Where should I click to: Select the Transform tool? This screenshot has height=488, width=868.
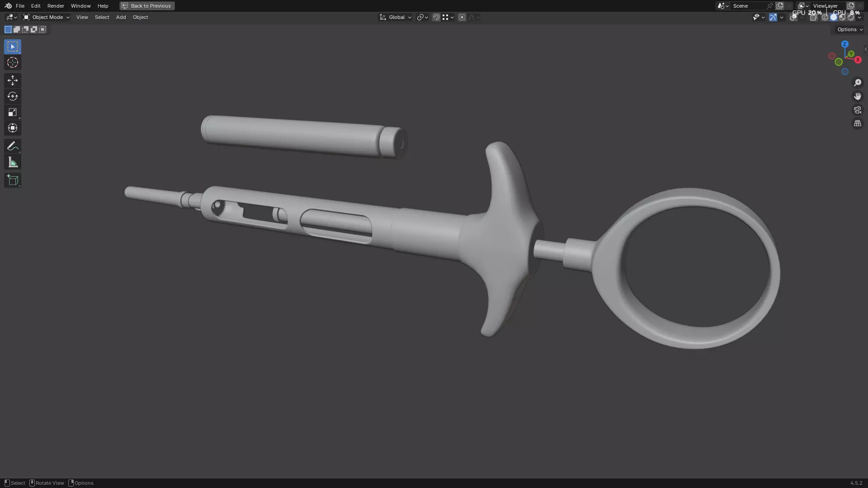click(x=13, y=128)
